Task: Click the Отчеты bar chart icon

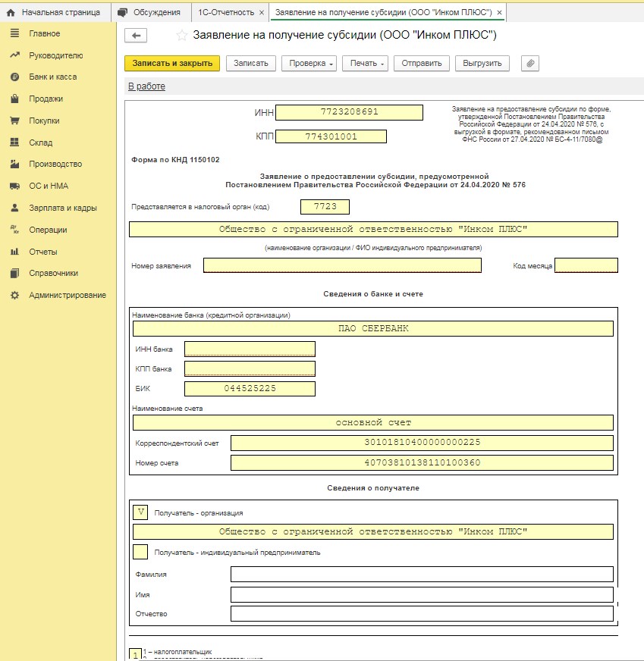Action: (x=14, y=252)
